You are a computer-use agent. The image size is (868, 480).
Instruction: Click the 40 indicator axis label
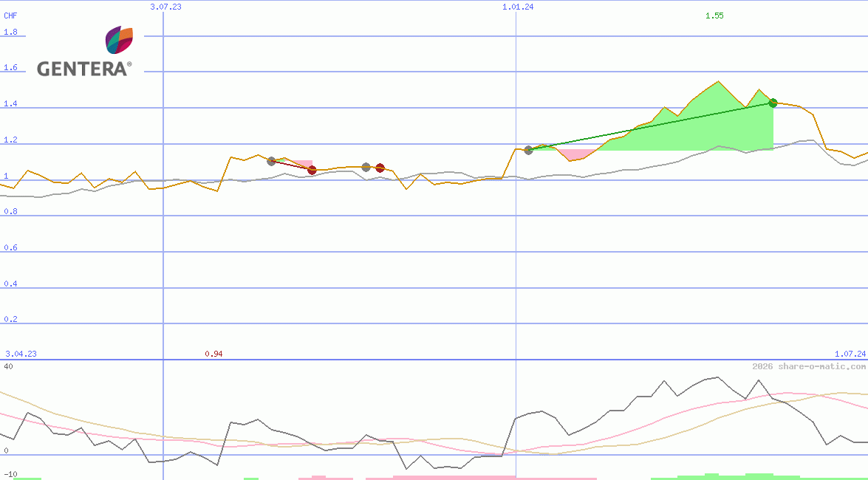point(8,366)
